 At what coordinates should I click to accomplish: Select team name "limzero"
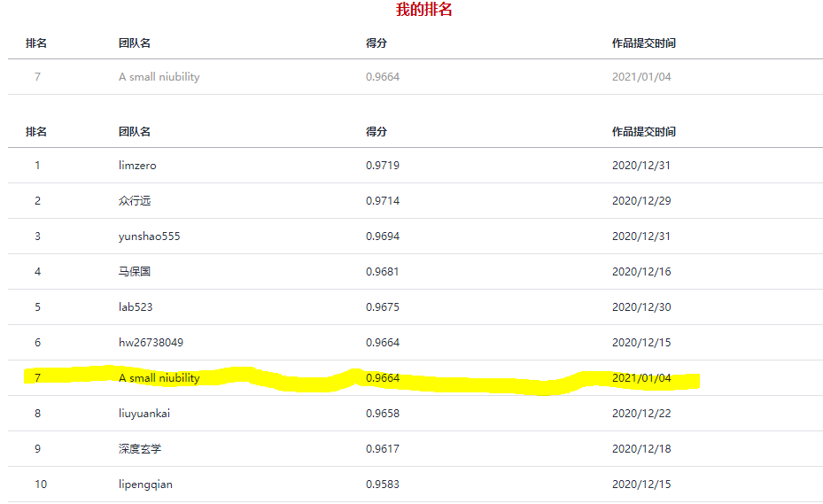(x=137, y=166)
